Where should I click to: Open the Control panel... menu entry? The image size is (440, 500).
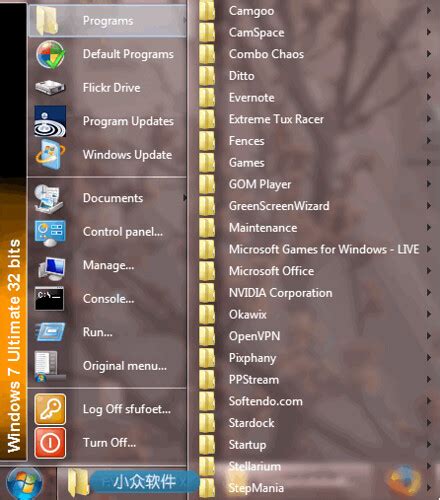[x=107, y=232]
